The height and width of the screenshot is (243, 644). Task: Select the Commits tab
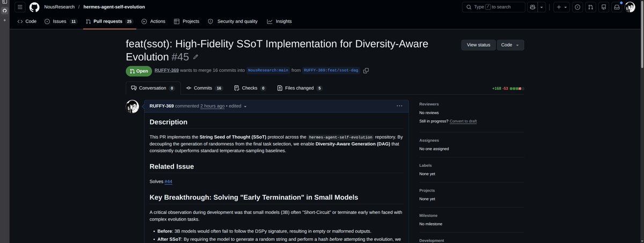pos(204,88)
